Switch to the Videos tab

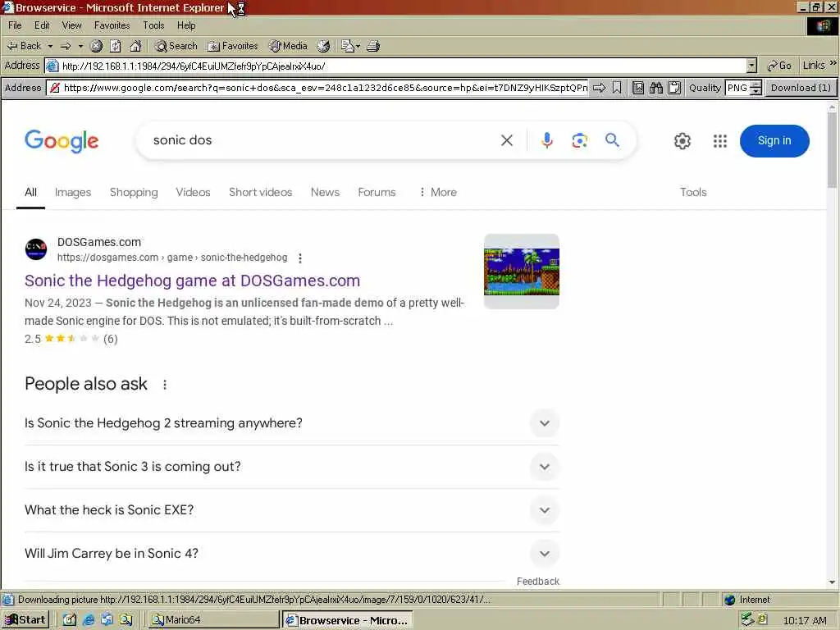(193, 192)
